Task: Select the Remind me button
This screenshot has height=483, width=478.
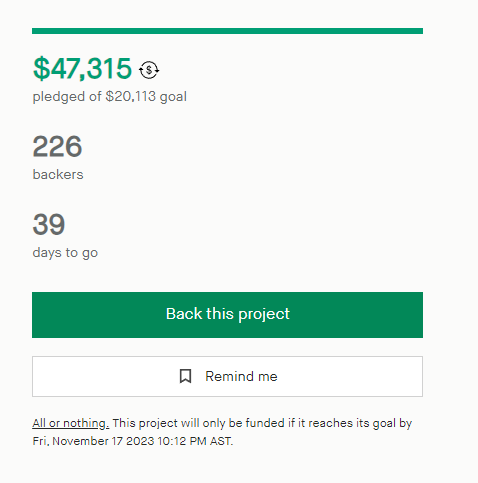Action: pos(227,376)
